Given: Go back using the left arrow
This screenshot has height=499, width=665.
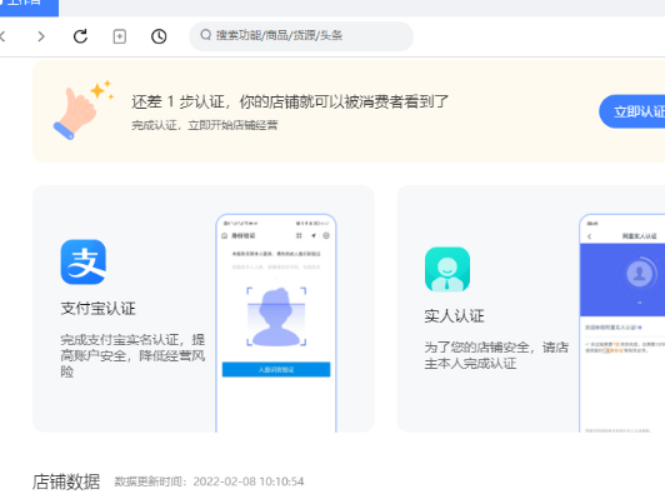Looking at the screenshot, I should [x=3, y=36].
